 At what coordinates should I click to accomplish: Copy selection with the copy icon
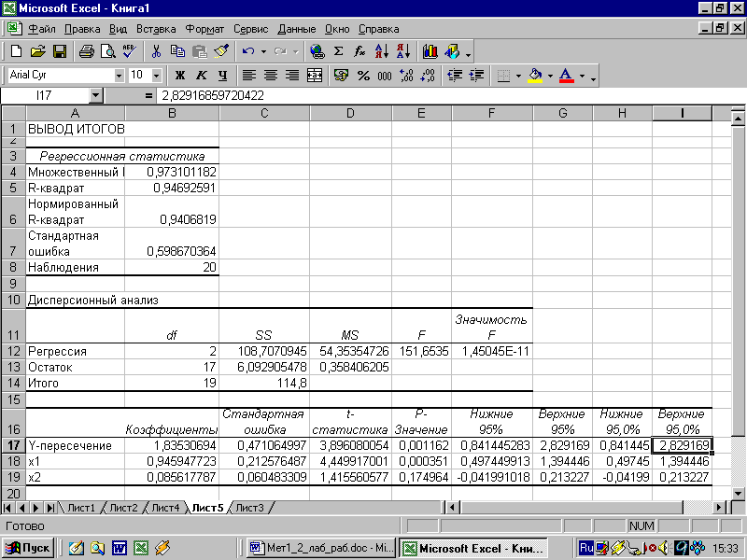click(177, 51)
